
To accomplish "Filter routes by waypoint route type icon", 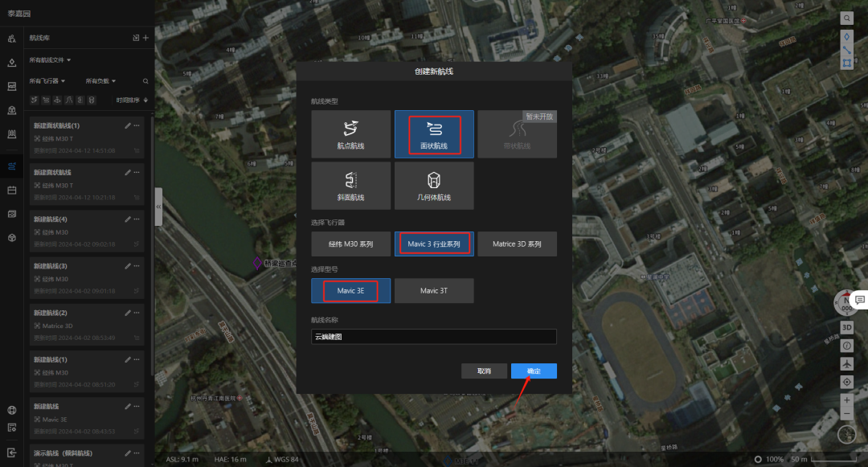I will 34,100.
